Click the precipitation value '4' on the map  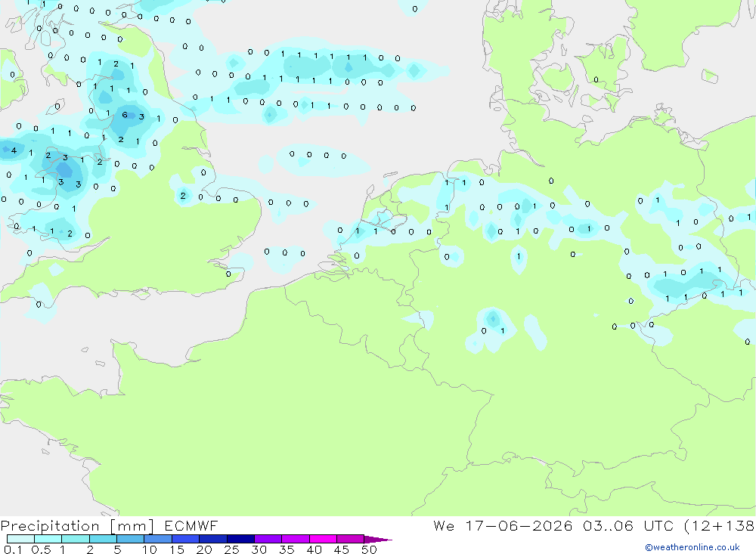click(x=14, y=150)
